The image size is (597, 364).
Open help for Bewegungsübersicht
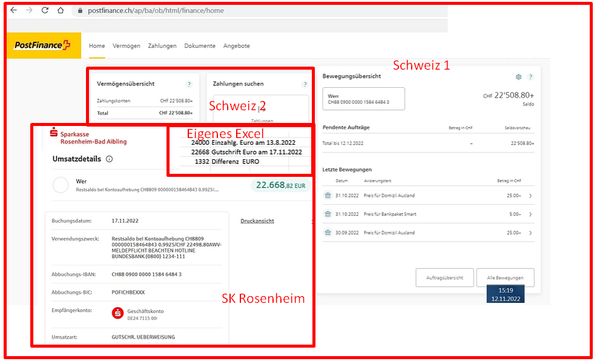click(x=530, y=77)
